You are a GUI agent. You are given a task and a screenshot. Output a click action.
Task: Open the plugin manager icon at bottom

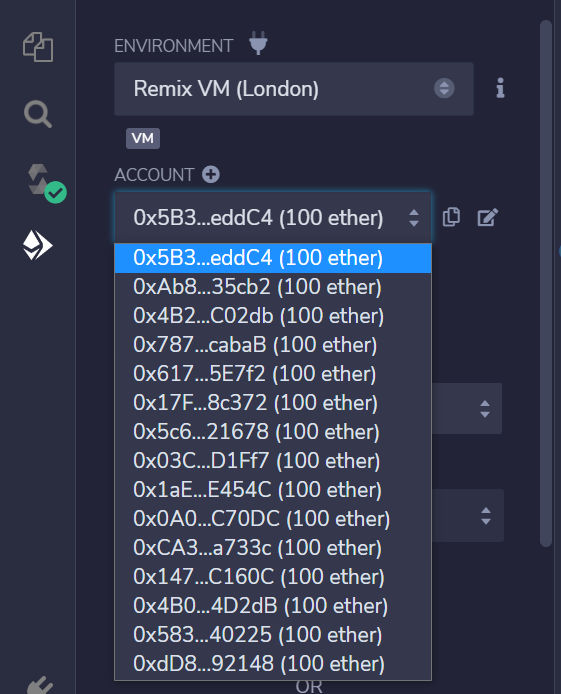40,685
